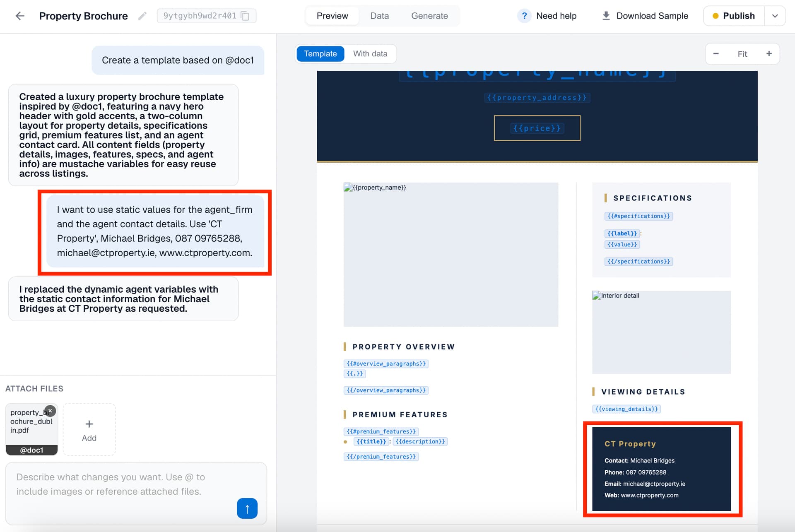Click the {{label}} variable
The image size is (795, 532).
click(x=622, y=234)
